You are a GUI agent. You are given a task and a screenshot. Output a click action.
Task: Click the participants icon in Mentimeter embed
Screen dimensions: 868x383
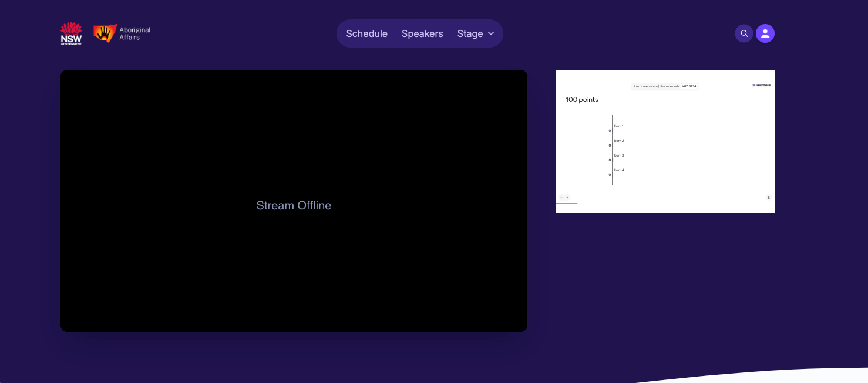point(768,198)
